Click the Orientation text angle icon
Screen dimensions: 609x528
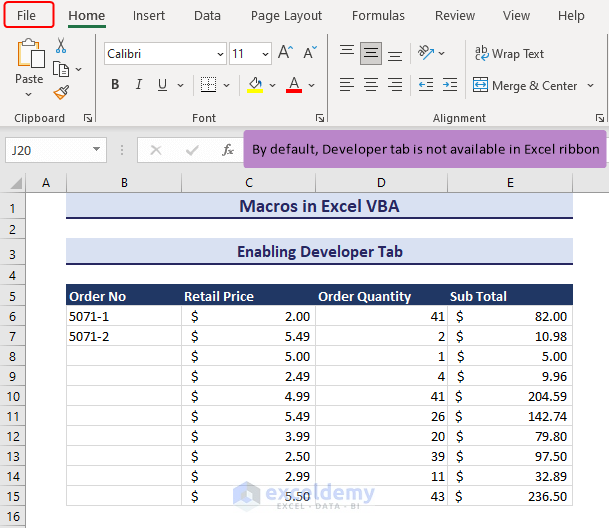pos(426,53)
